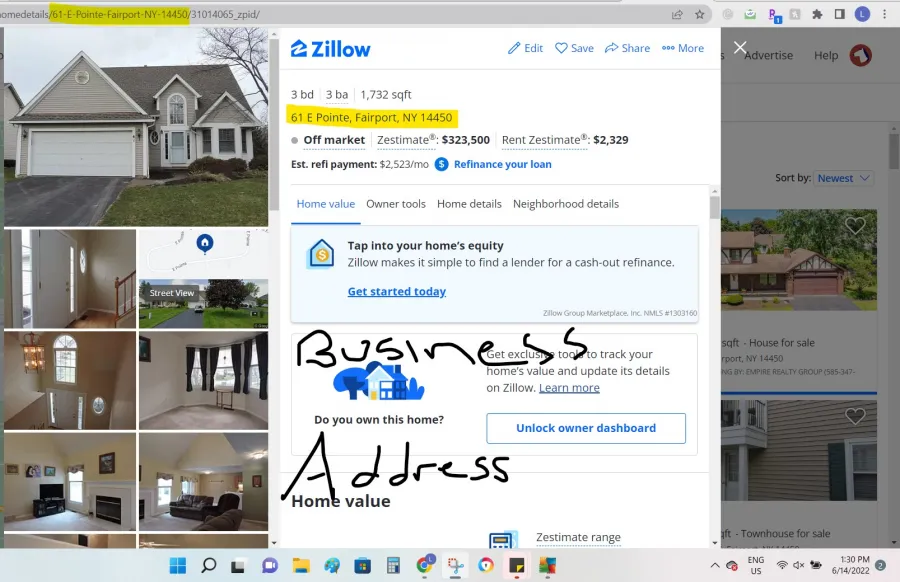Show hidden system tray icons
900x582 pixels.
[x=715, y=565]
